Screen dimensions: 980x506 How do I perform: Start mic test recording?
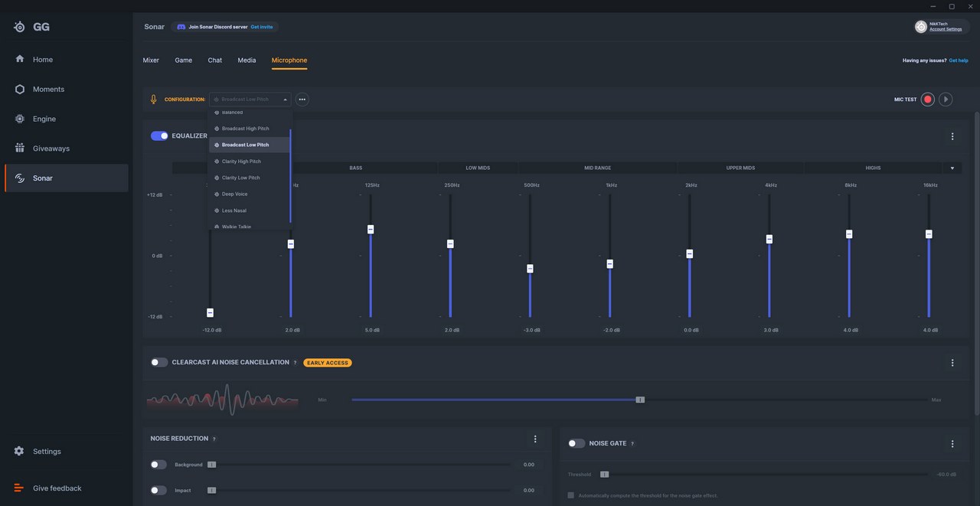pos(928,100)
